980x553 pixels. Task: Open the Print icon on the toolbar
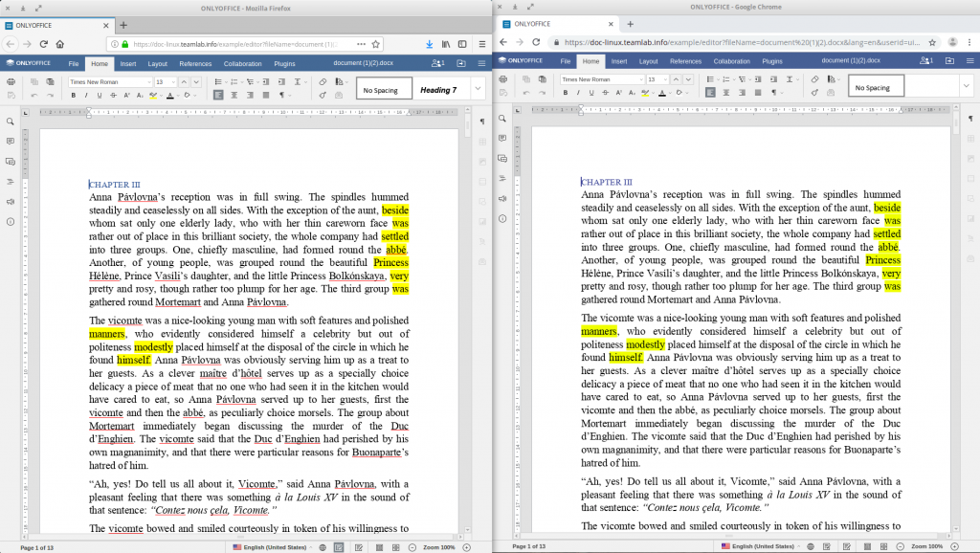click(x=11, y=82)
